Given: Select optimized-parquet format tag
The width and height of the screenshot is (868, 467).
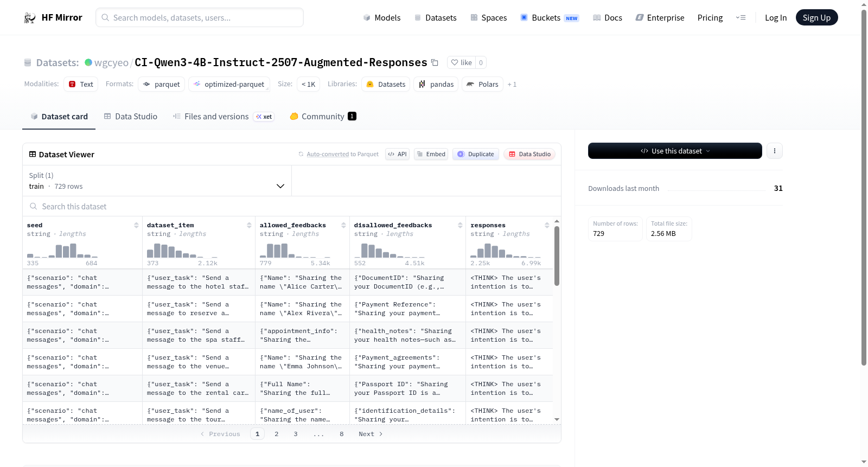Looking at the screenshot, I should pos(229,84).
